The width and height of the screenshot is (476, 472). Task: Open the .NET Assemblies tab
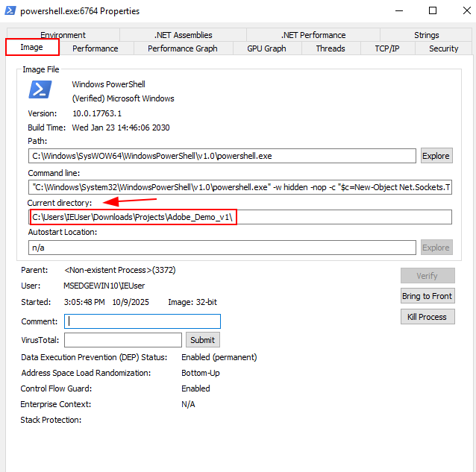(x=183, y=35)
